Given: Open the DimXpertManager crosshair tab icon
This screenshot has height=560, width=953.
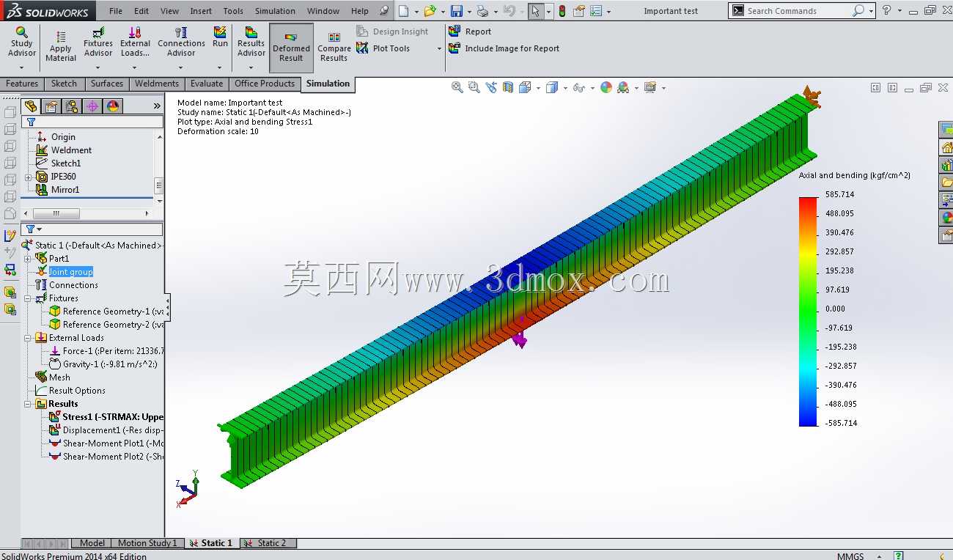Looking at the screenshot, I should coord(92,106).
